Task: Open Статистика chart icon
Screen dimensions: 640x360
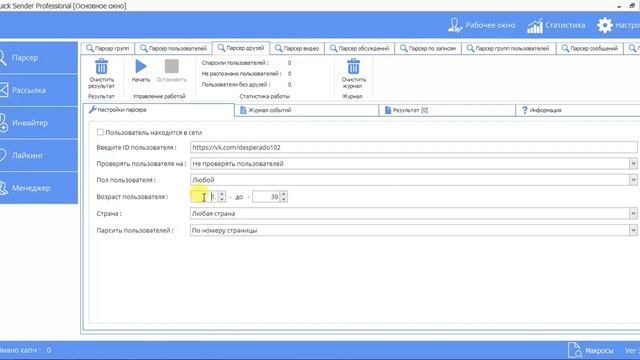Action: click(x=535, y=25)
